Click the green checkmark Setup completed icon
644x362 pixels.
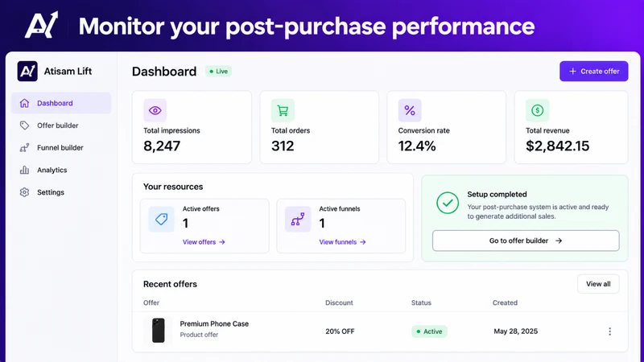(448, 203)
